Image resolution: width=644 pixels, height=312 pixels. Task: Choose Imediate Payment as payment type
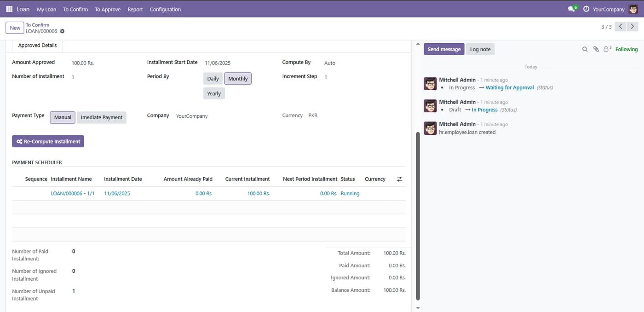(102, 117)
